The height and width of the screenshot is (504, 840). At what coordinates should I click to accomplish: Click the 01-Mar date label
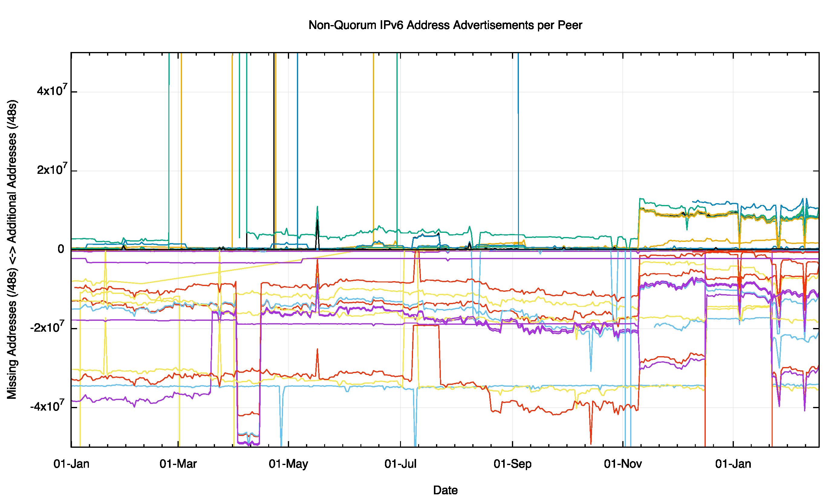[x=178, y=463]
